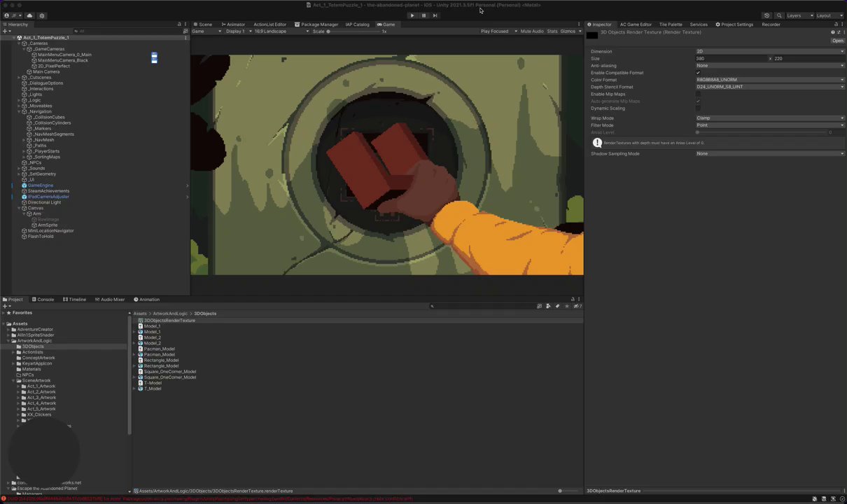Open the Project Settings tab

tap(734, 24)
